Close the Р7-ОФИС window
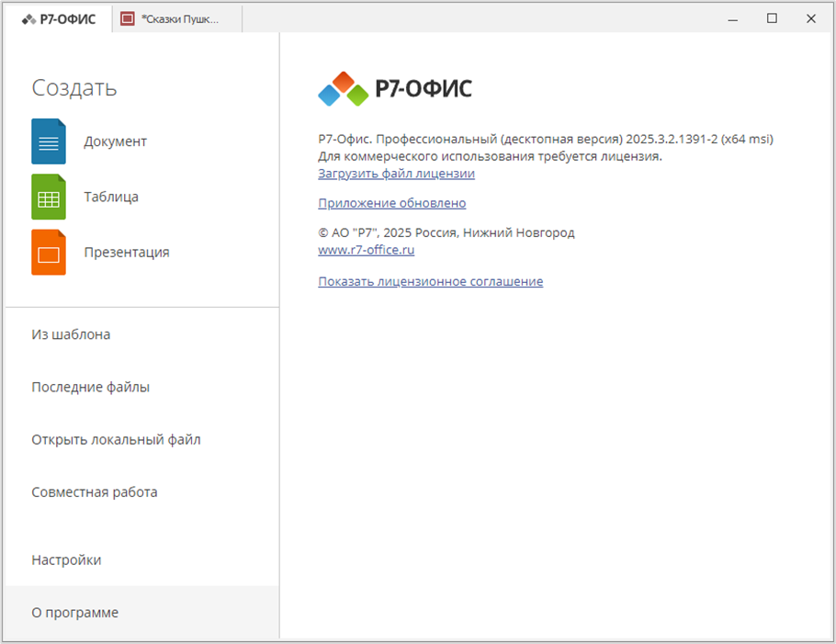Viewport: 836px width, 644px height. 811,18
